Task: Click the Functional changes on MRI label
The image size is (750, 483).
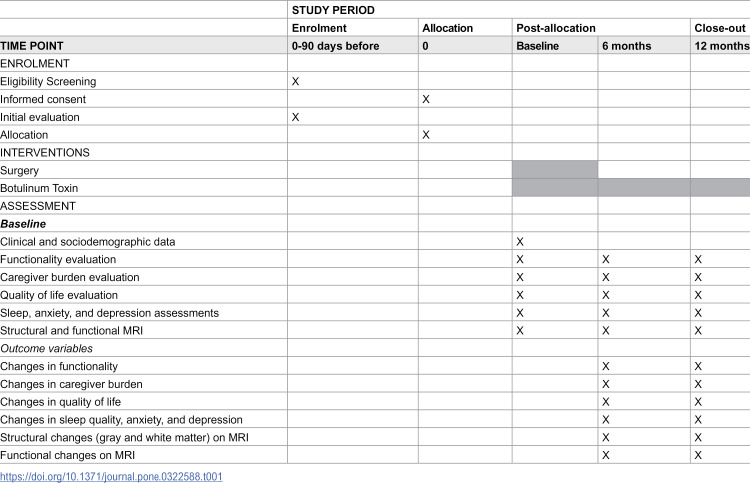Action: click(67, 455)
